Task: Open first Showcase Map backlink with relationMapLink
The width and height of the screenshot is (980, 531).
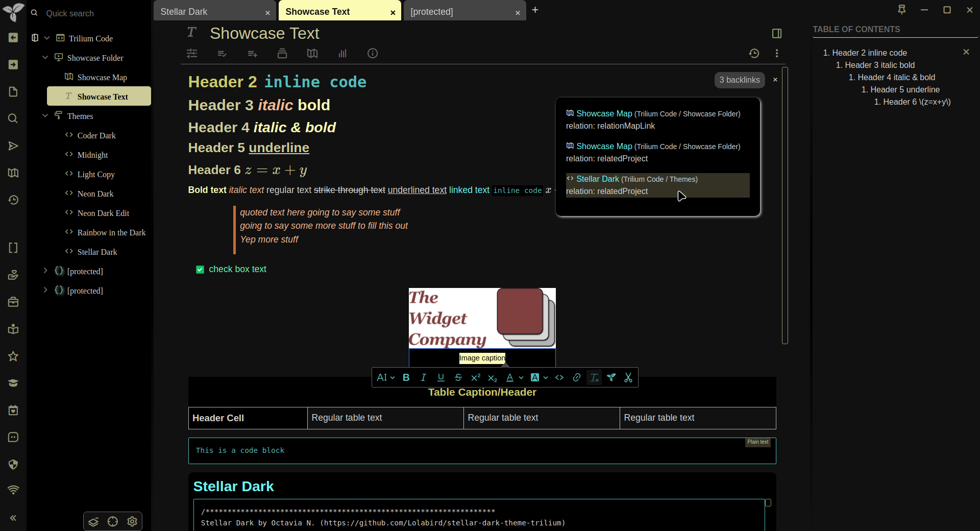Action: [x=604, y=113]
